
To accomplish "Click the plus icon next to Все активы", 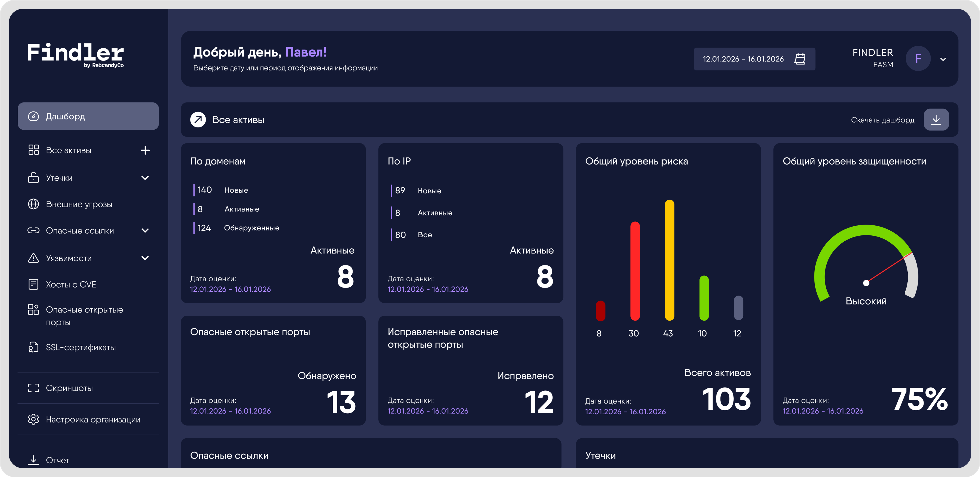I will 145,150.
